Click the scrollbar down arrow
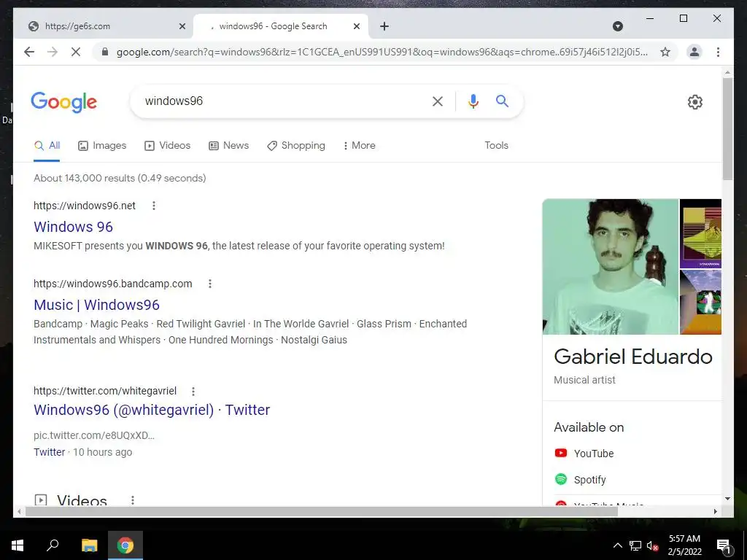This screenshot has height=560, width=747. tap(727, 499)
